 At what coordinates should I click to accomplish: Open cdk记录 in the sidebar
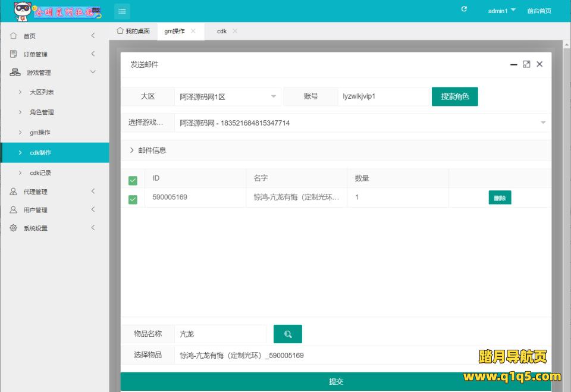pyautogui.click(x=40, y=173)
